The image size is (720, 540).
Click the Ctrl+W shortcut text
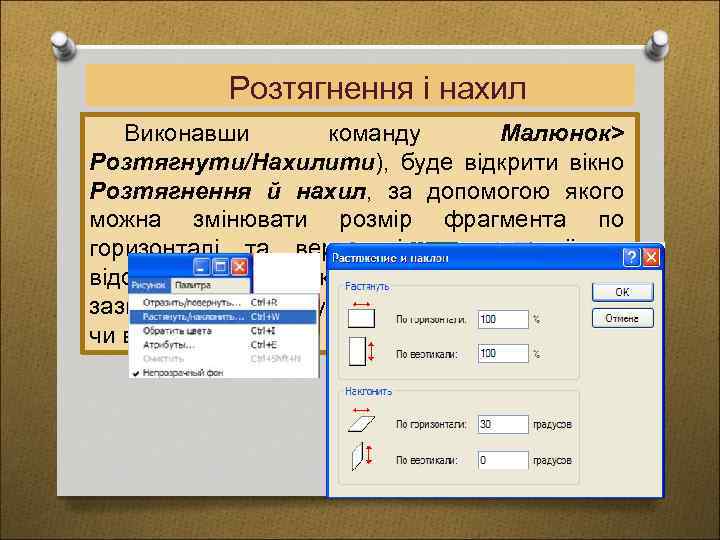click(x=265, y=317)
